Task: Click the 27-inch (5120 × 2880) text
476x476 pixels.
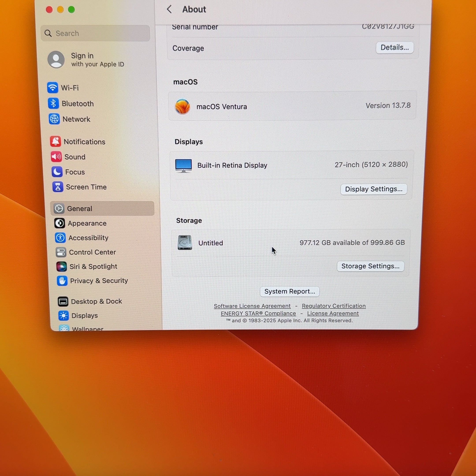Action: click(x=371, y=164)
